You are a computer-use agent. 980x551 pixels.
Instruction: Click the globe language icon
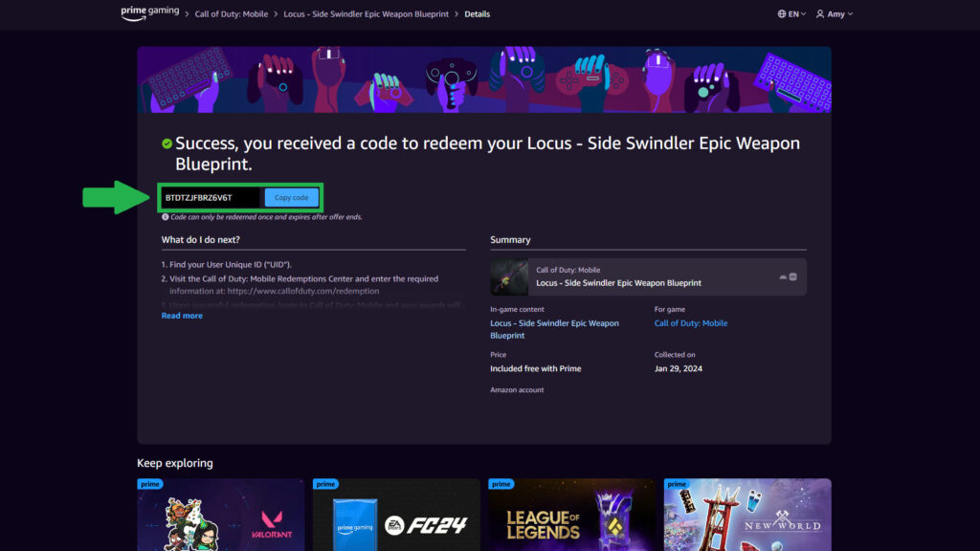pos(781,14)
